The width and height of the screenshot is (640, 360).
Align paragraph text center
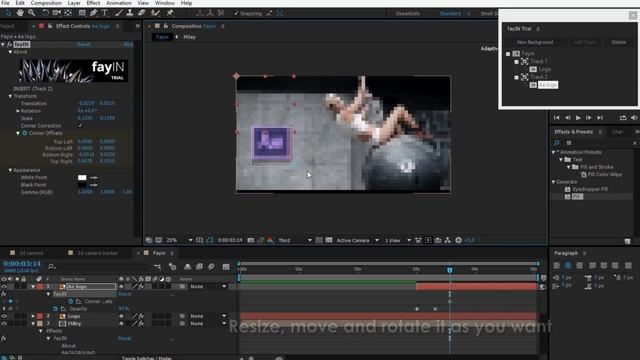pos(568,265)
